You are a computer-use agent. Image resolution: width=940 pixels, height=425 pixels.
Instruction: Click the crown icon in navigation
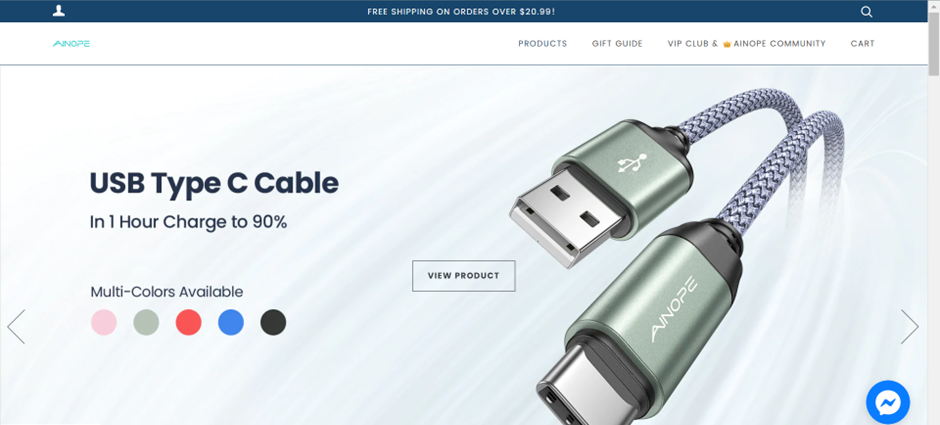pos(727,44)
